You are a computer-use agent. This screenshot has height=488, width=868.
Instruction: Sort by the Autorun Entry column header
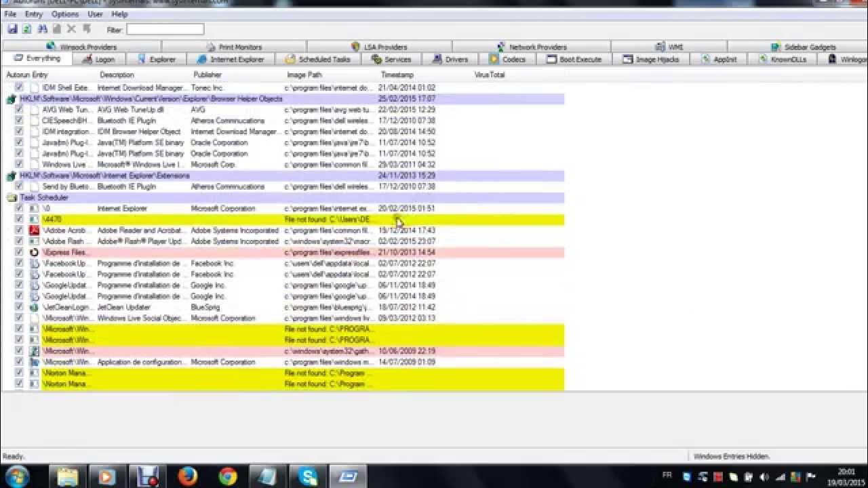27,75
